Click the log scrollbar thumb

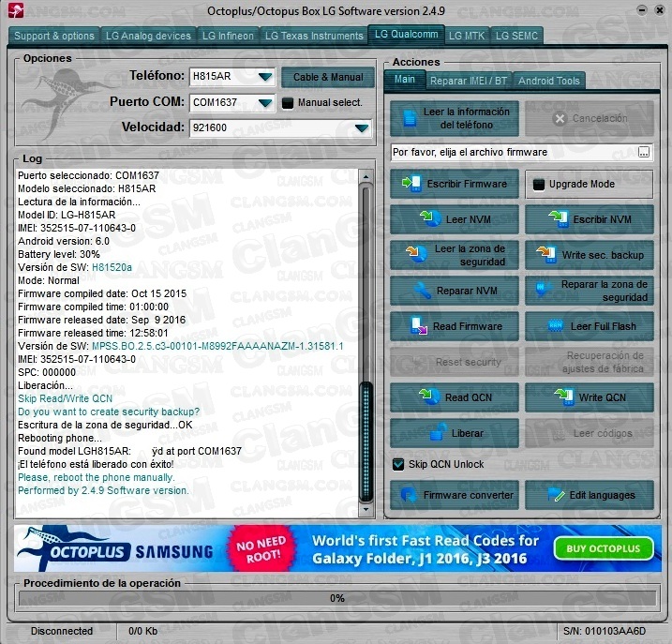(366, 442)
